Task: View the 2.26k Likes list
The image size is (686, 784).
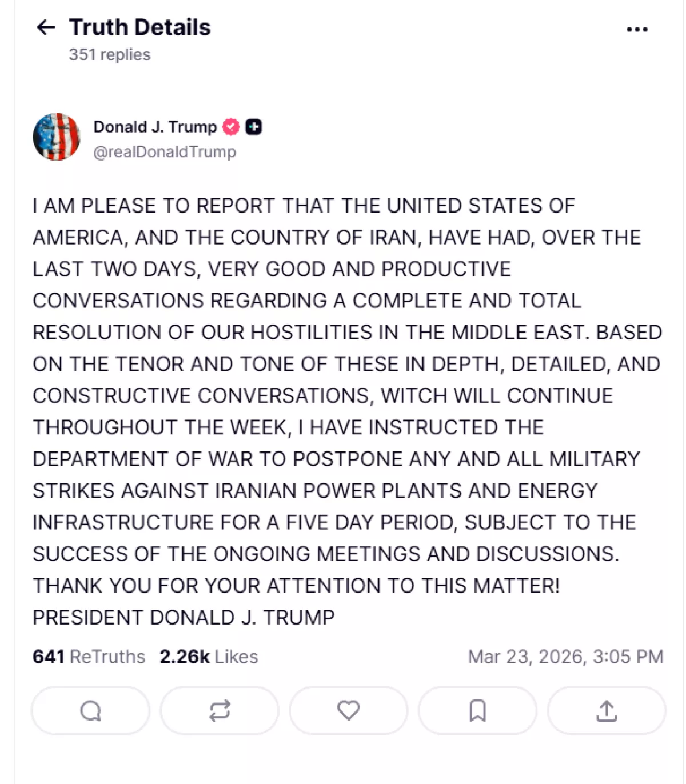Action: tap(209, 657)
